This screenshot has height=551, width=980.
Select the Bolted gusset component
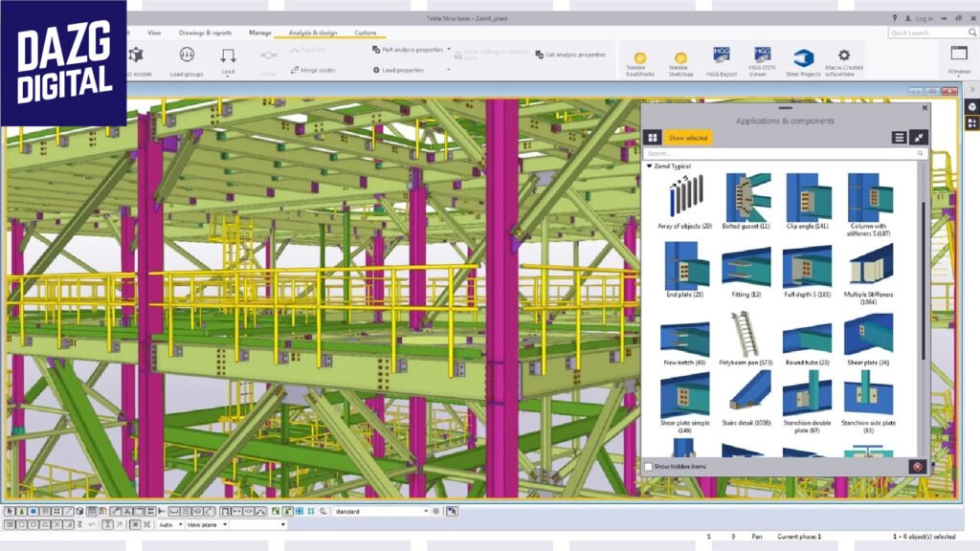pyautogui.click(x=746, y=200)
